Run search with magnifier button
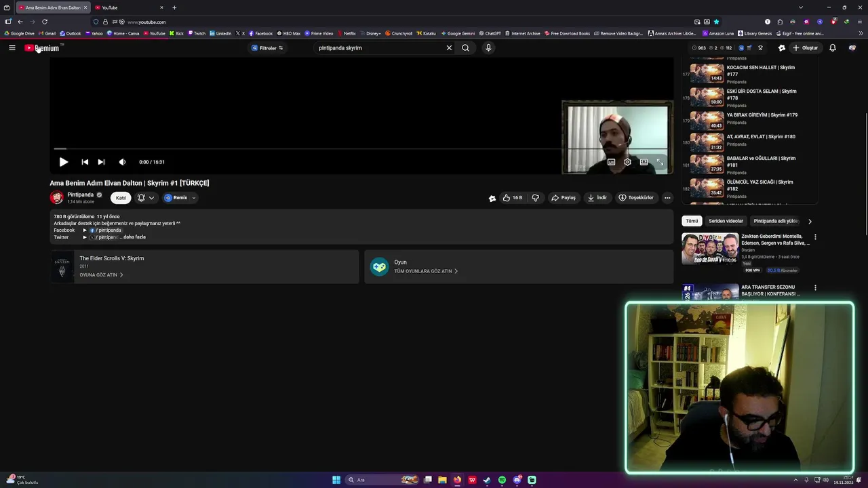Viewport: 868px width, 488px height. [465, 48]
